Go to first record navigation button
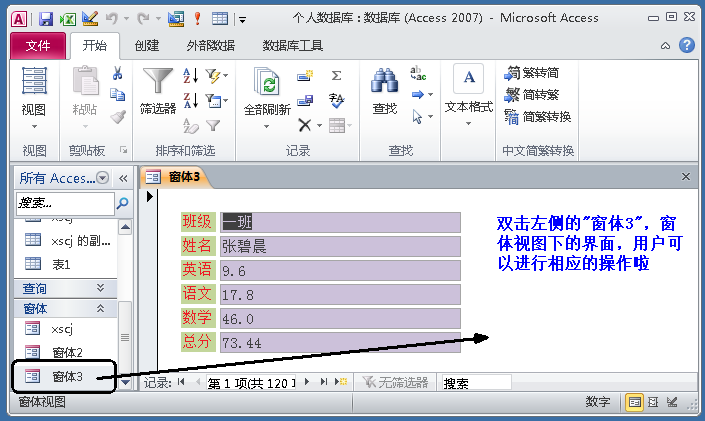Screen dimensions: 705x421 pyautogui.click(x=181, y=382)
